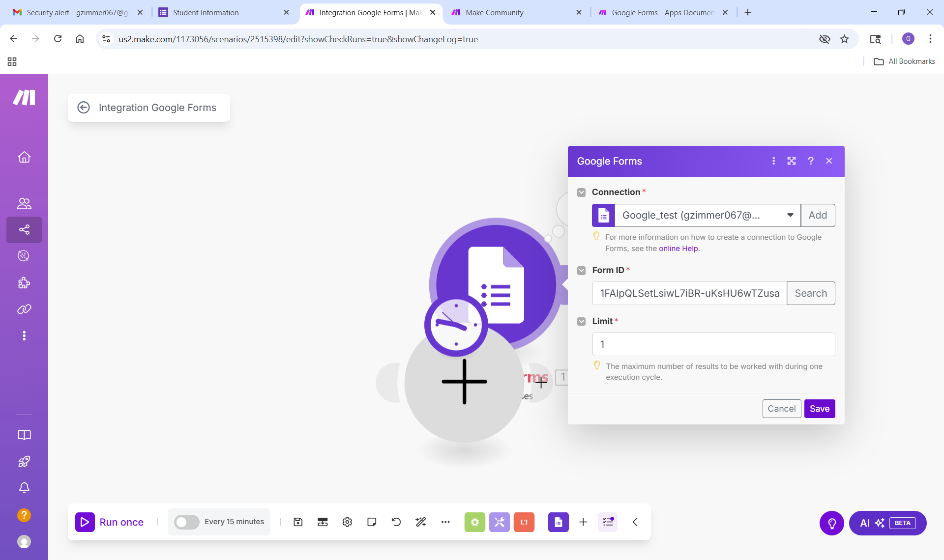This screenshot has height=560, width=944.
Task: Open Scenarios share icon in sidebar
Action: 24,229
